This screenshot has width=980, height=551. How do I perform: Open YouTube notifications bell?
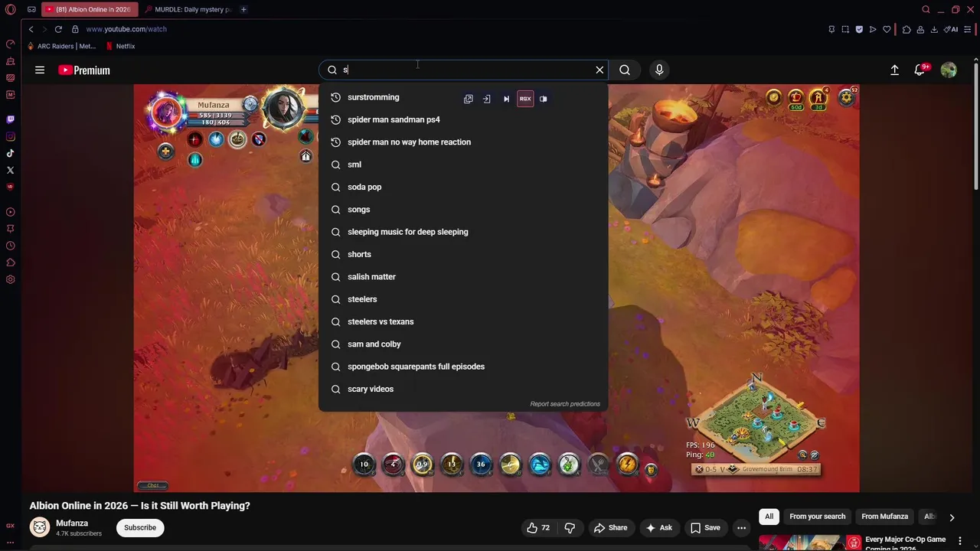pyautogui.click(x=920, y=70)
